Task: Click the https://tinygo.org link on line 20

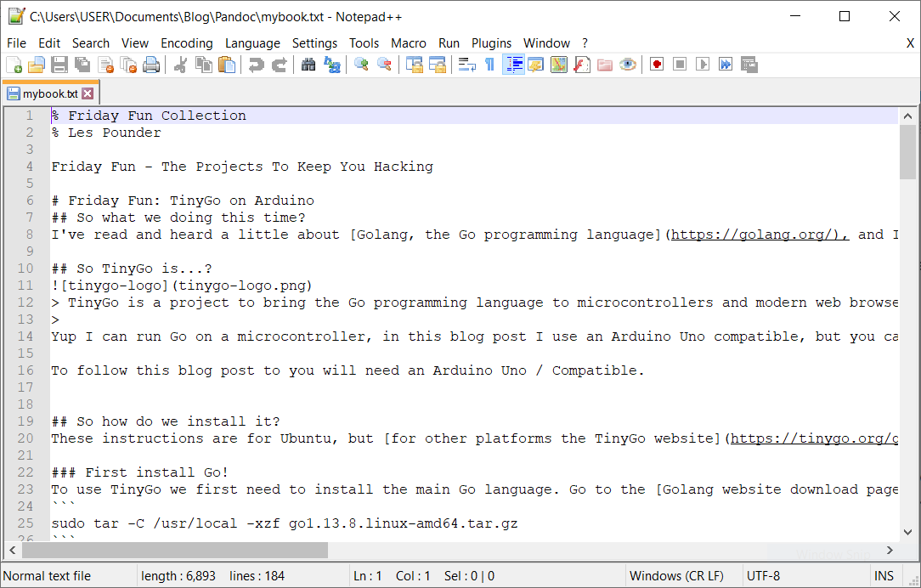Action: [x=814, y=438]
